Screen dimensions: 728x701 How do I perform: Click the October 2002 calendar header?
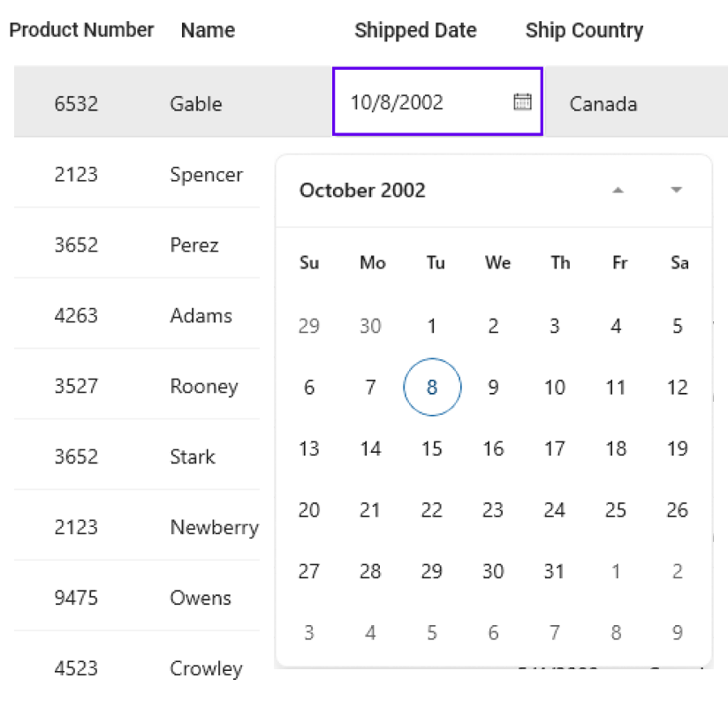point(362,191)
